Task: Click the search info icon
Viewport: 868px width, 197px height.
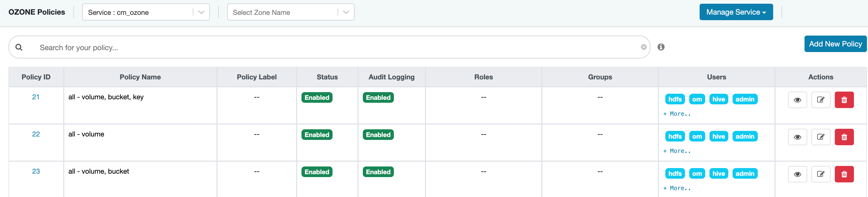Action: click(661, 47)
